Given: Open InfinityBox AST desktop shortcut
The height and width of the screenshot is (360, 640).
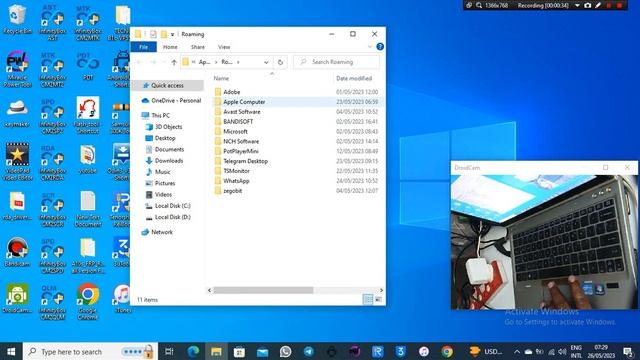Looking at the screenshot, I should [52, 22].
